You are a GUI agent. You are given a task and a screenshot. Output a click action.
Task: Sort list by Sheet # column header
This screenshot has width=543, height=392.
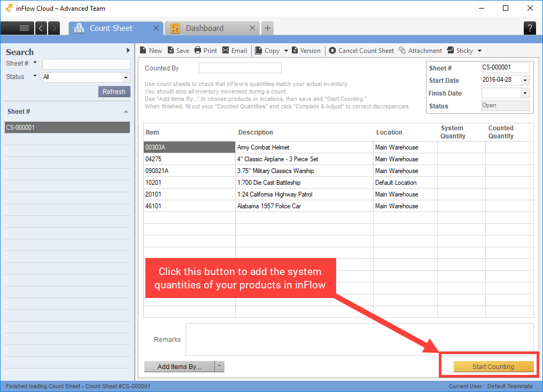pyautogui.click(x=67, y=112)
